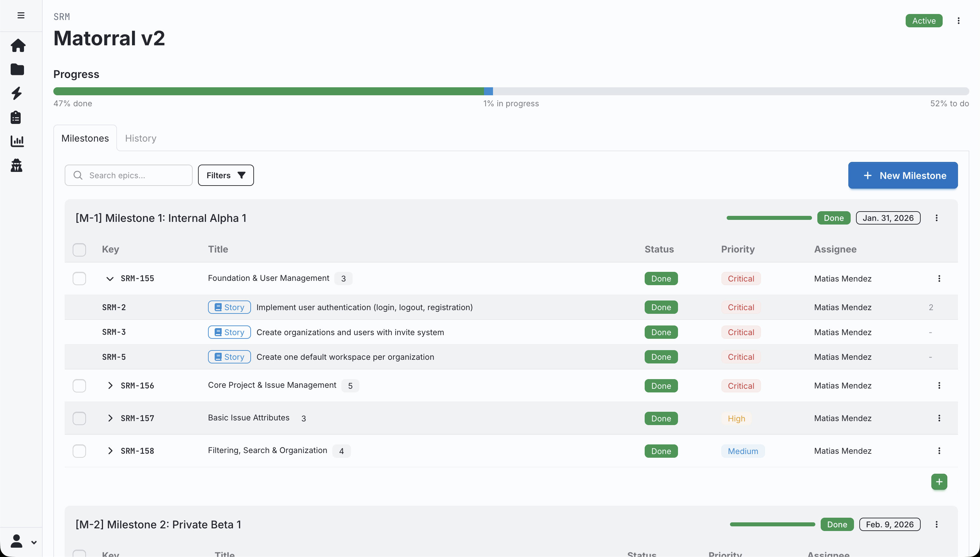This screenshot has width=980, height=557.
Task: Open the home icon in sidebar
Action: (x=18, y=46)
